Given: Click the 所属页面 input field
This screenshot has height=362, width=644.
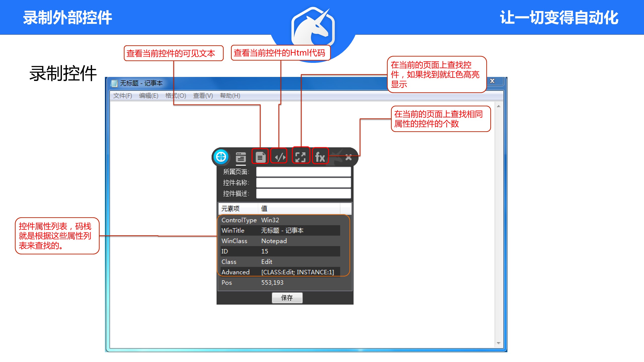Looking at the screenshot, I should (x=303, y=172).
